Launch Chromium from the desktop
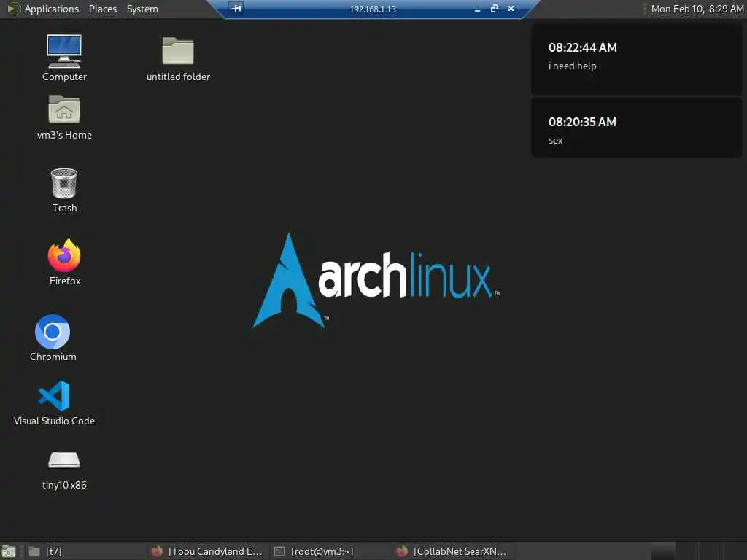 pos(53,338)
